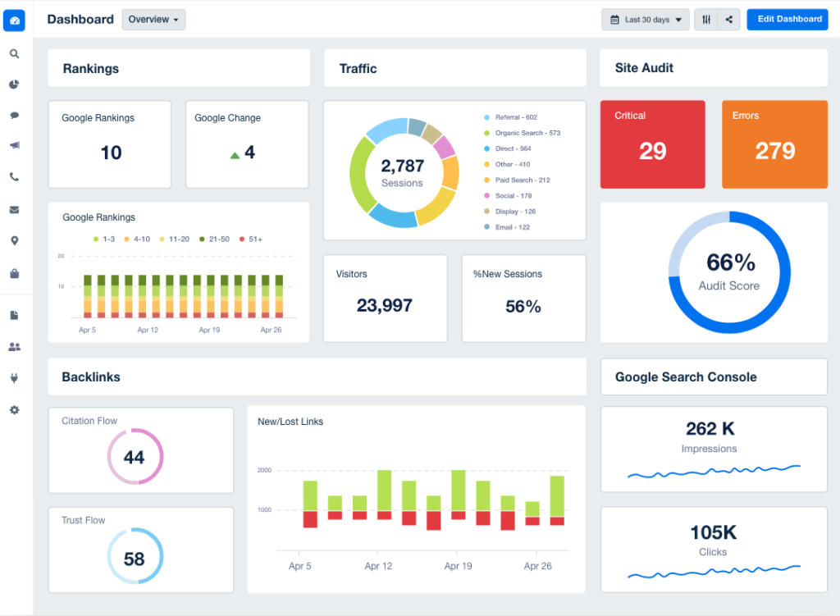
Task: Click the Edit Dashboard button
Action: [x=787, y=19]
